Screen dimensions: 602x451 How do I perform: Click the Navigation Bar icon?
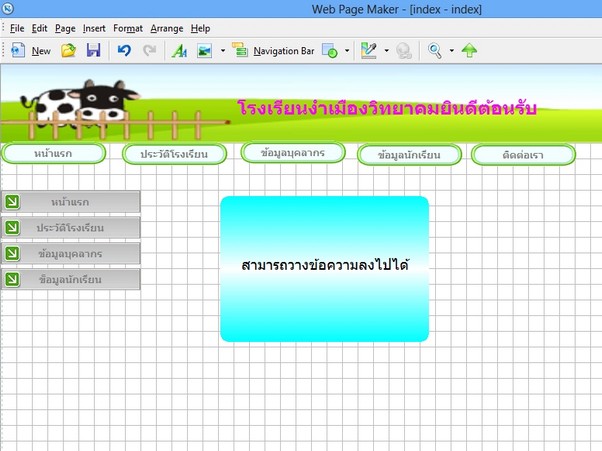[x=240, y=50]
